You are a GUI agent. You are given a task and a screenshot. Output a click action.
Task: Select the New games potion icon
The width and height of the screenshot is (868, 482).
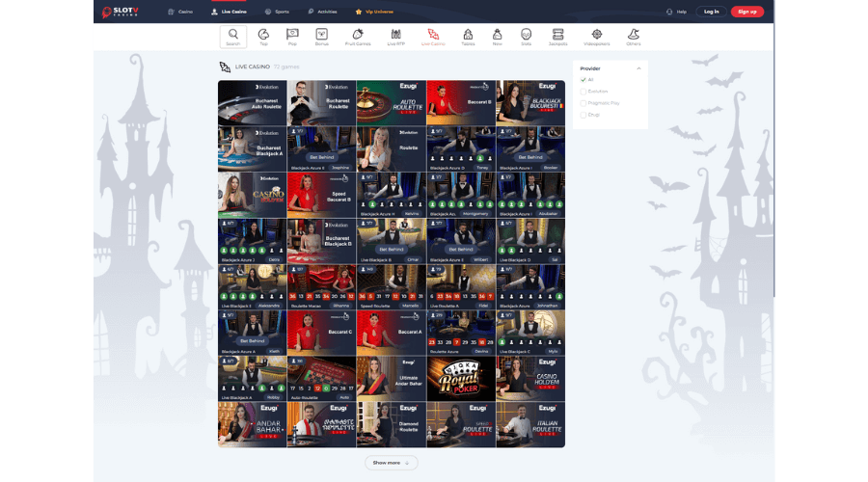click(x=497, y=37)
